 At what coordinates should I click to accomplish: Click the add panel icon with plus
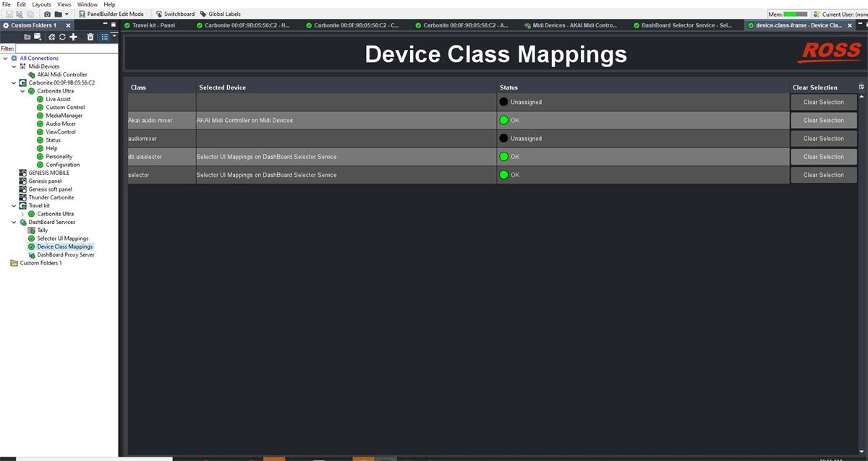(x=38, y=37)
